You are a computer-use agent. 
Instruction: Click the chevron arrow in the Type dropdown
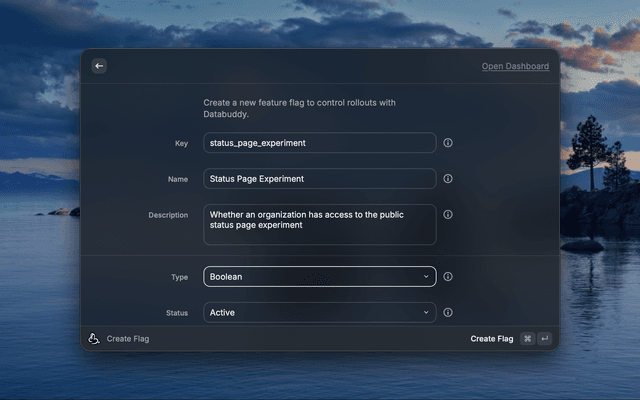click(426, 277)
